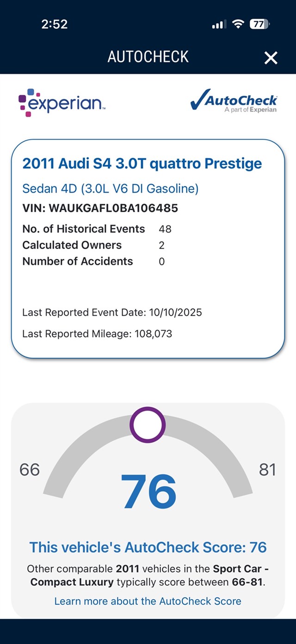This screenshot has width=296, height=644.
Task: Tap the large 76 score number
Action: pos(148,491)
